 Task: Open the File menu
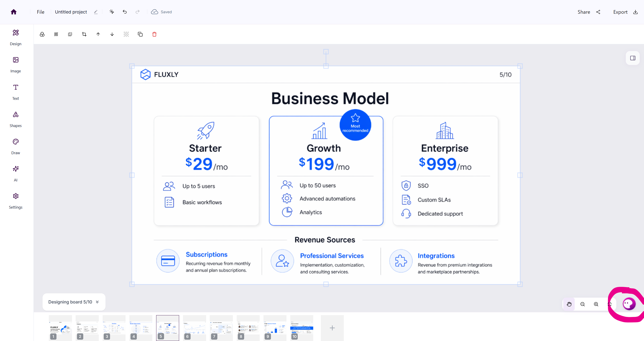pos(41,12)
